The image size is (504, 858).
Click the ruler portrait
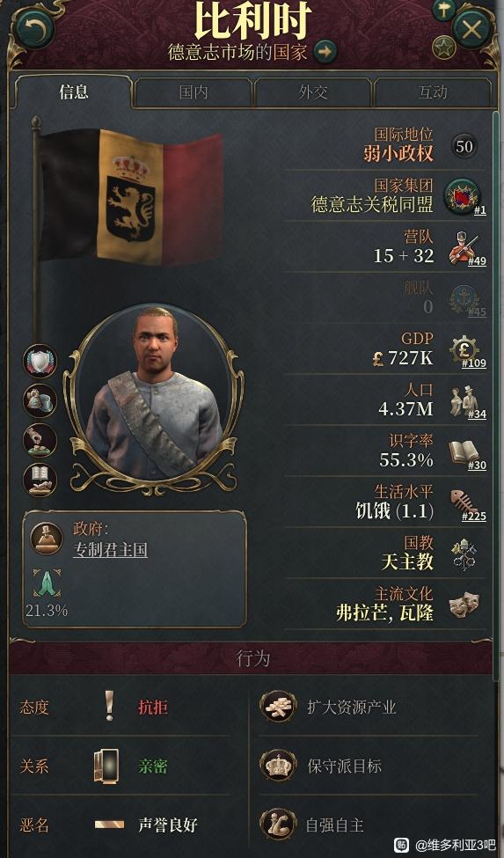click(153, 397)
